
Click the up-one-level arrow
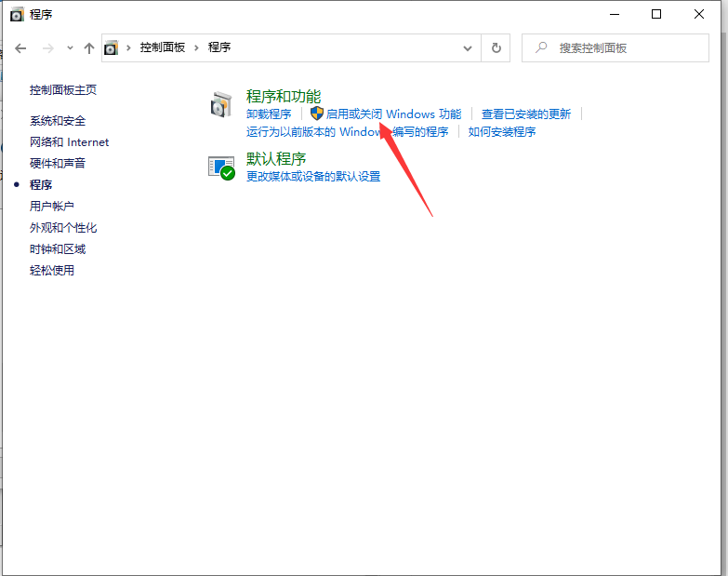(x=89, y=47)
